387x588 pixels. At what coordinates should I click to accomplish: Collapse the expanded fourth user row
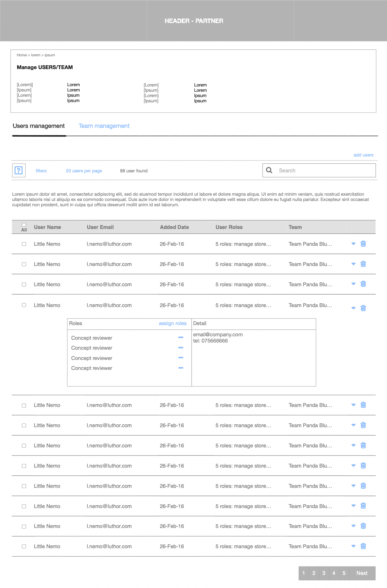click(353, 308)
